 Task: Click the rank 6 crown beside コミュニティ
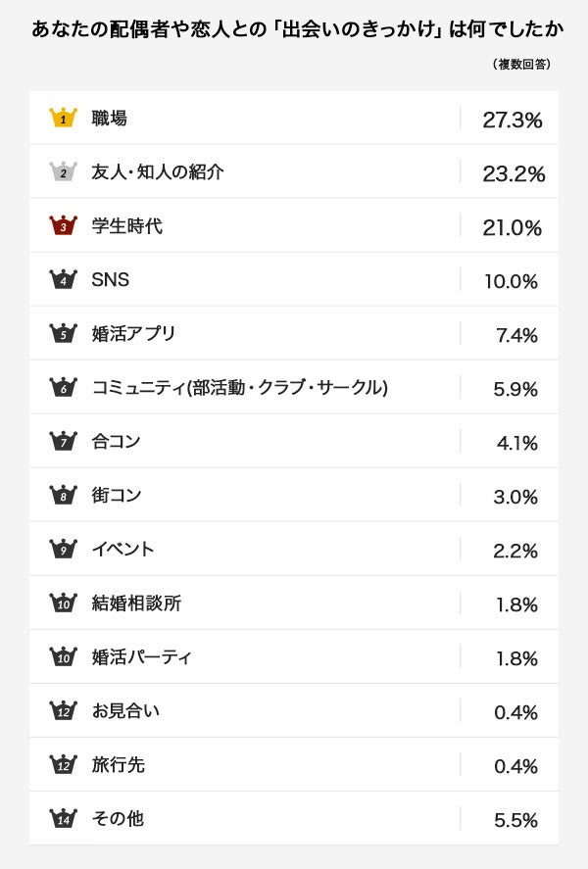pos(63,388)
